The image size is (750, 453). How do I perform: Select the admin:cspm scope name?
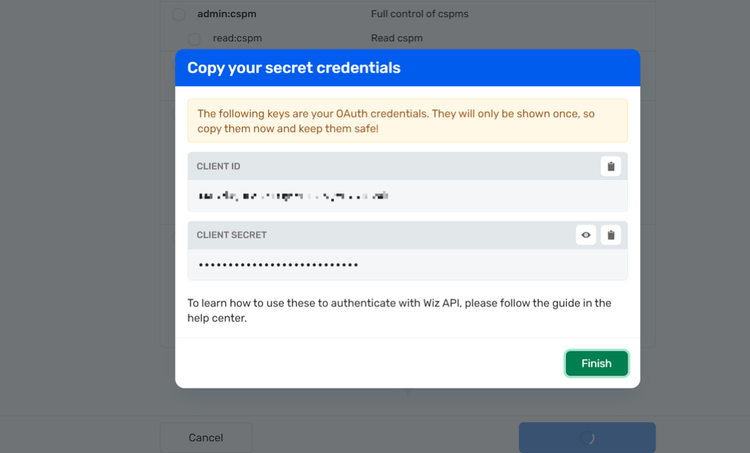pos(229,14)
